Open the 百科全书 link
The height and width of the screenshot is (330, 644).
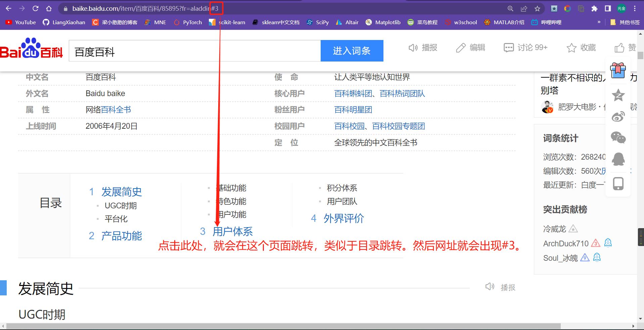pos(116,110)
